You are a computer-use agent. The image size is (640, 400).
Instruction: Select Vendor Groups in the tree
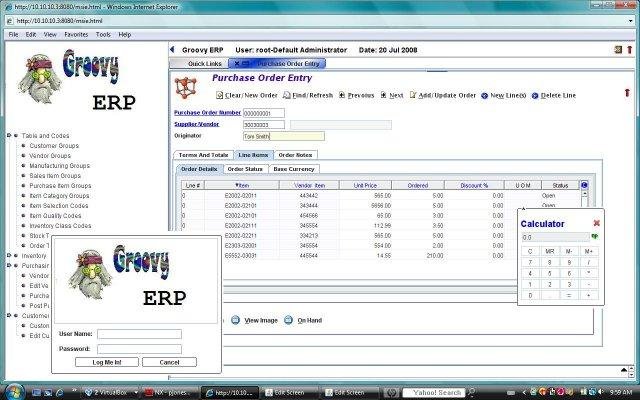(50, 156)
